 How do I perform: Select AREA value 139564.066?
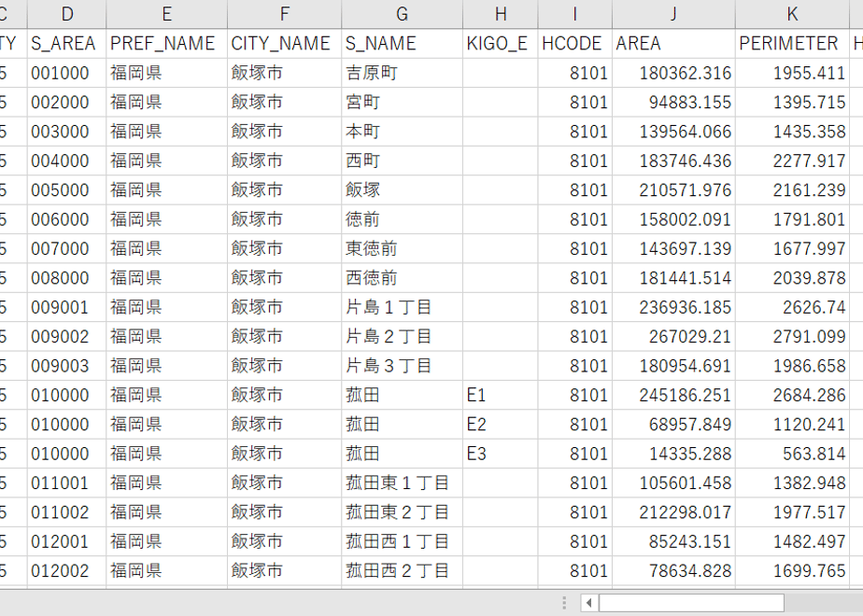click(x=673, y=132)
